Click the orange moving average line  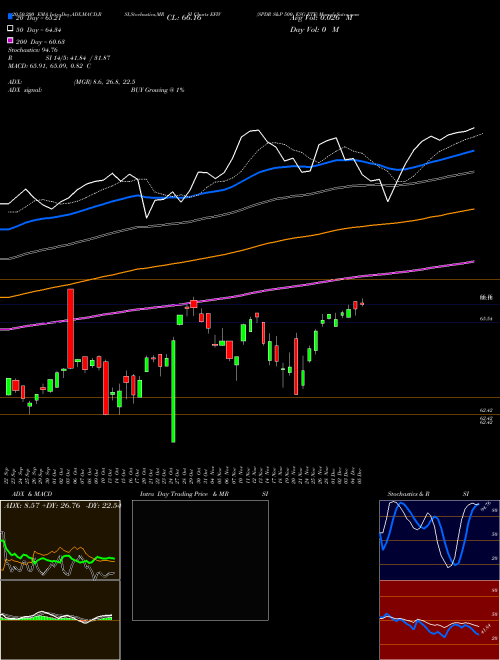click(x=236, y=251)
